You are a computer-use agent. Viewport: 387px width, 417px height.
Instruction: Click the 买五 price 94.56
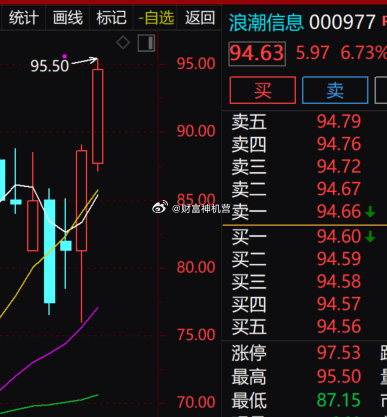tap(339, 326)
